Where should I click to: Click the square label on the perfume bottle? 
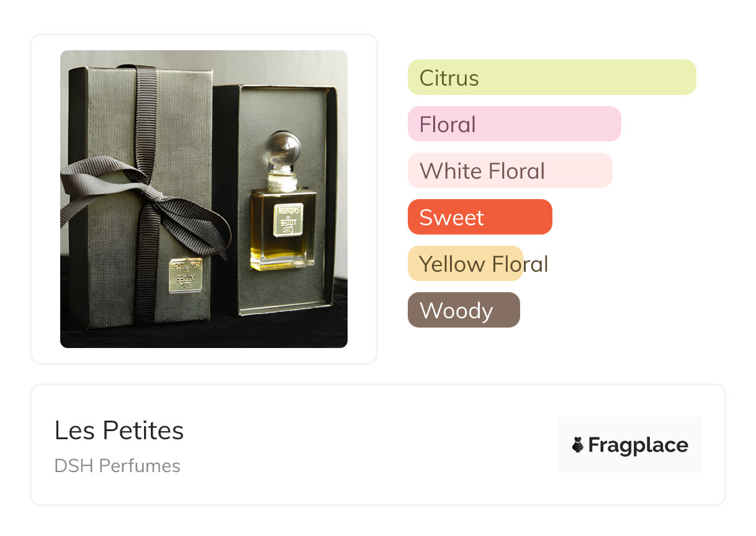pyautogui.click(x=288, y=219)
